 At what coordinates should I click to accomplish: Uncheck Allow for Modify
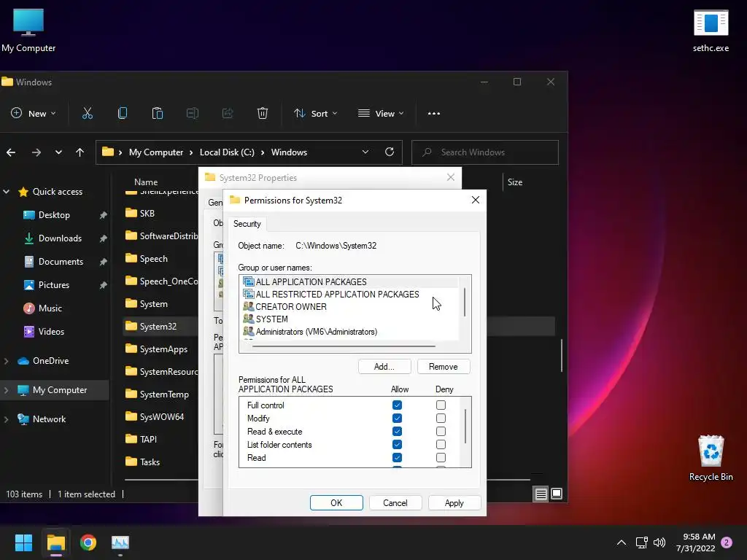coord(397,418)
